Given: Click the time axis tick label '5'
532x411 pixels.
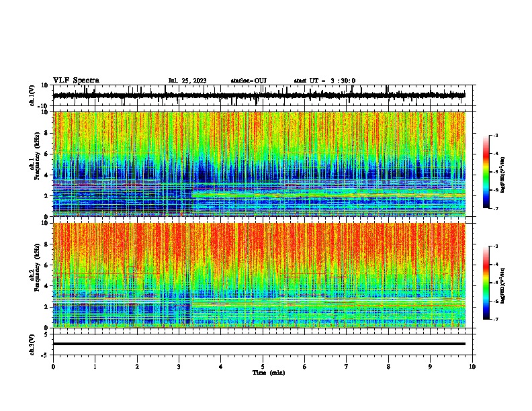Looking at the screenshot, I should [263, 367].
